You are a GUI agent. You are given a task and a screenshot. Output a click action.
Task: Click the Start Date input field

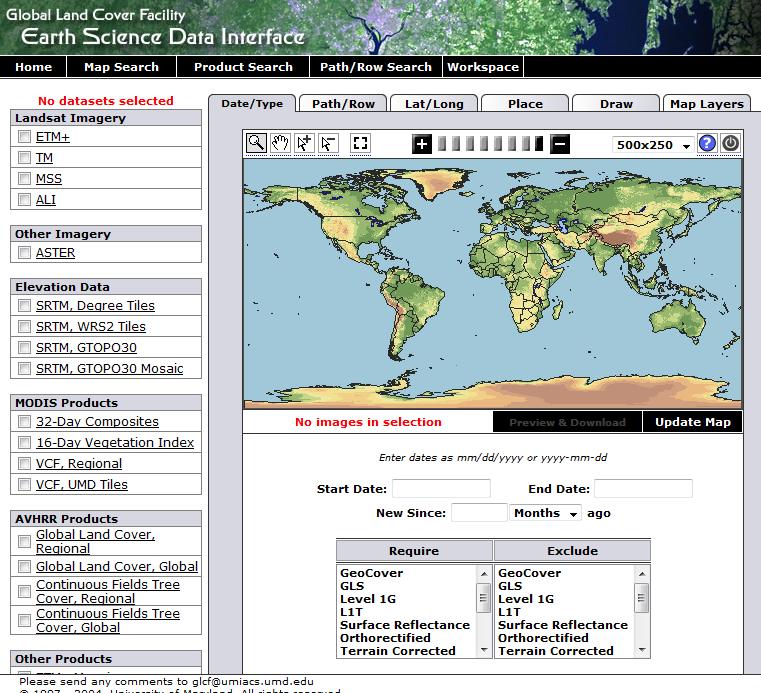pos(441,488)
